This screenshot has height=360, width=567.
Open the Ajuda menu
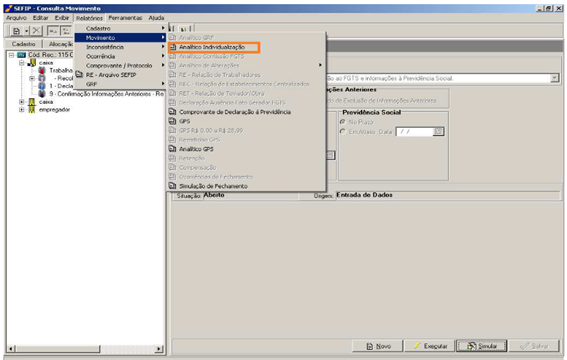point(156,18)
